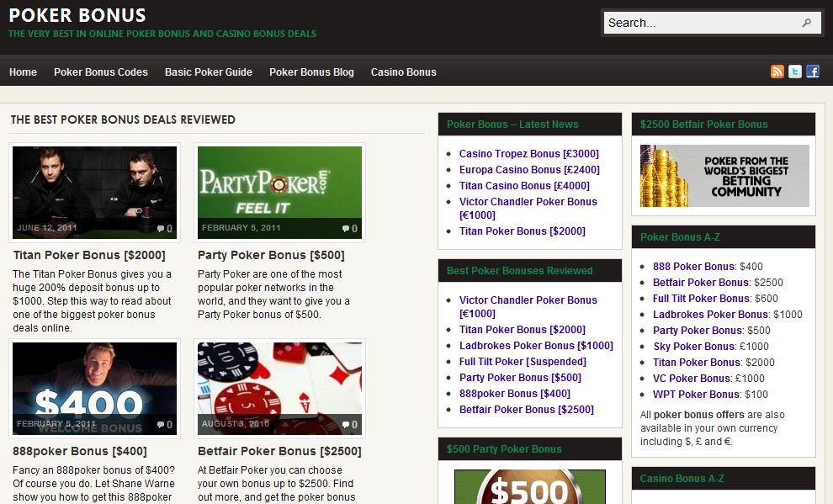Open Party Poker Bonus [$500] article heading
The height and width of the screenshot is (504, 833).
click(x=271, y=255)
